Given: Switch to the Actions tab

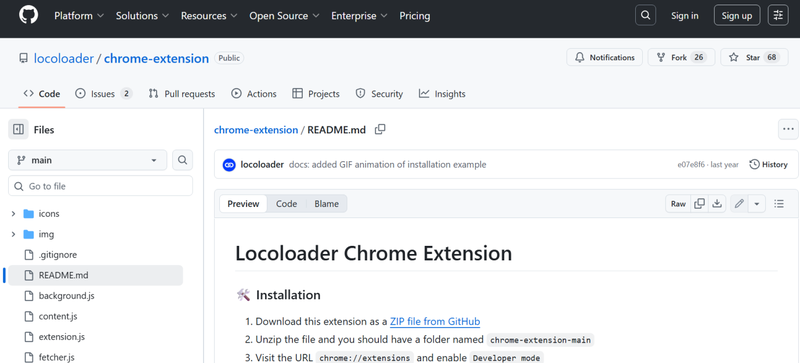Looking at the screenshot, I should click(254, 94).
